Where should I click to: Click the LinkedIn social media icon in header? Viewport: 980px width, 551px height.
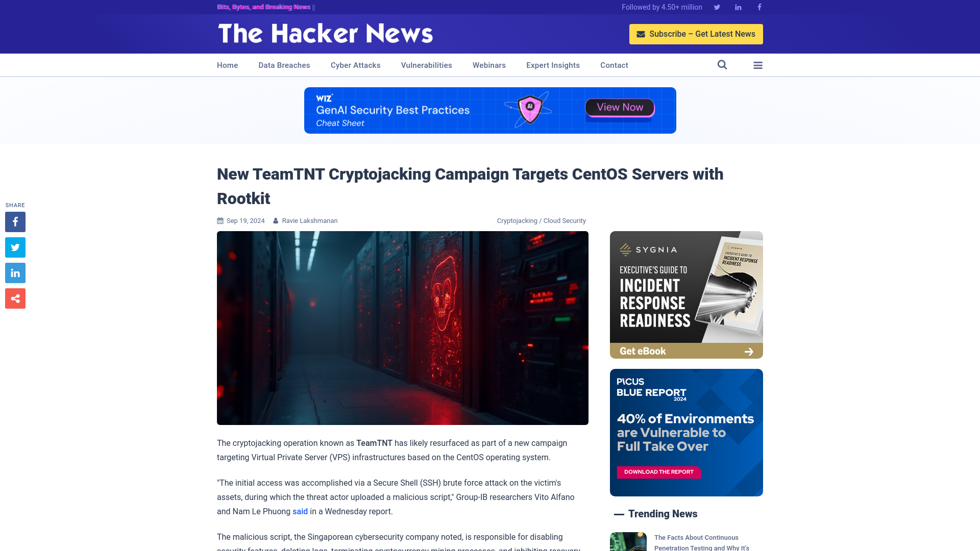738,8
